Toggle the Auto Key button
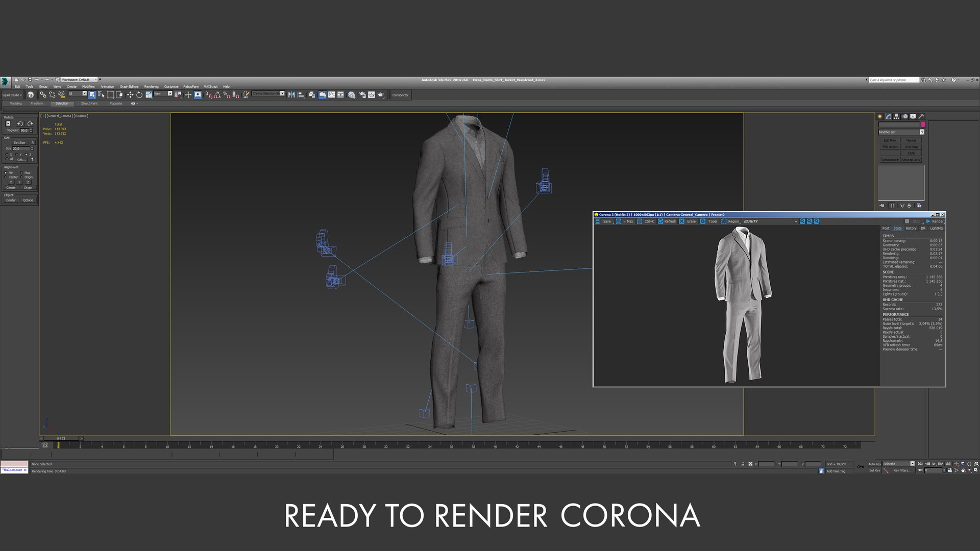980x551 pixels. point(875,464)
